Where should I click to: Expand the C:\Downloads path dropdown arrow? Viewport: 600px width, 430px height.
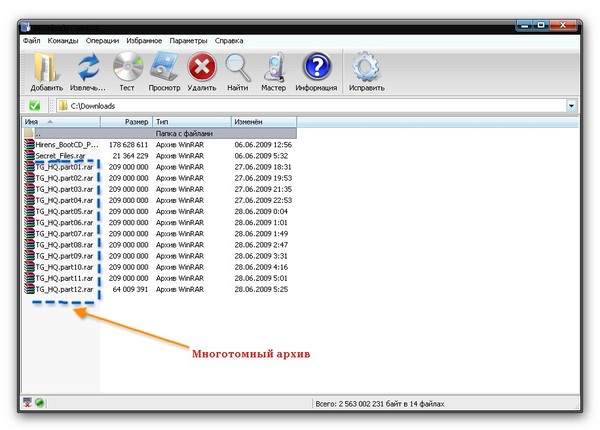(x=571, y=106)
